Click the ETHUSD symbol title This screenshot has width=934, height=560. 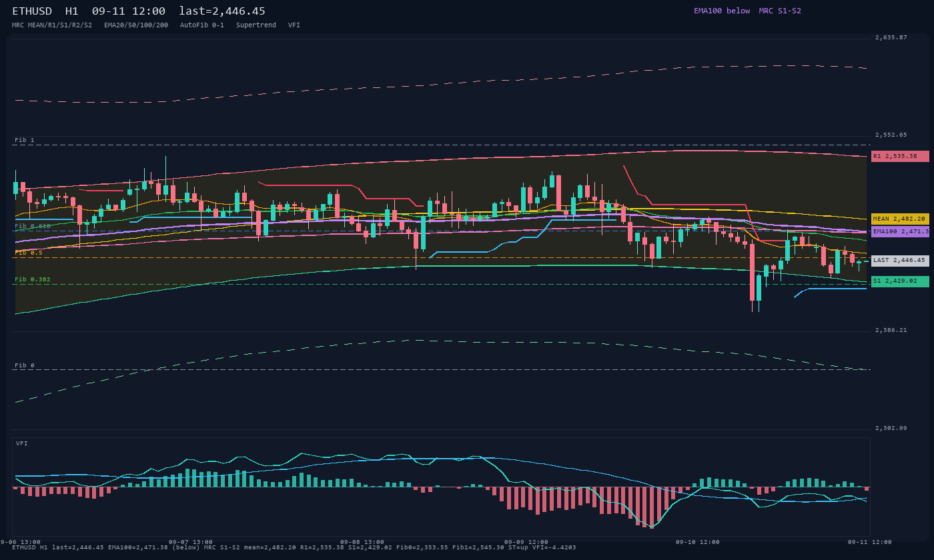pyautogui.click(x=32, y=11)
